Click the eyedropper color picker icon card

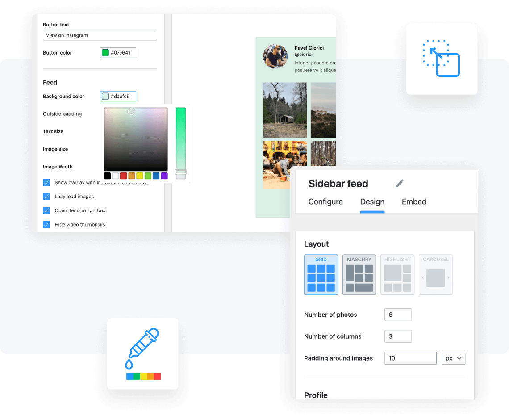pos(143,353)
